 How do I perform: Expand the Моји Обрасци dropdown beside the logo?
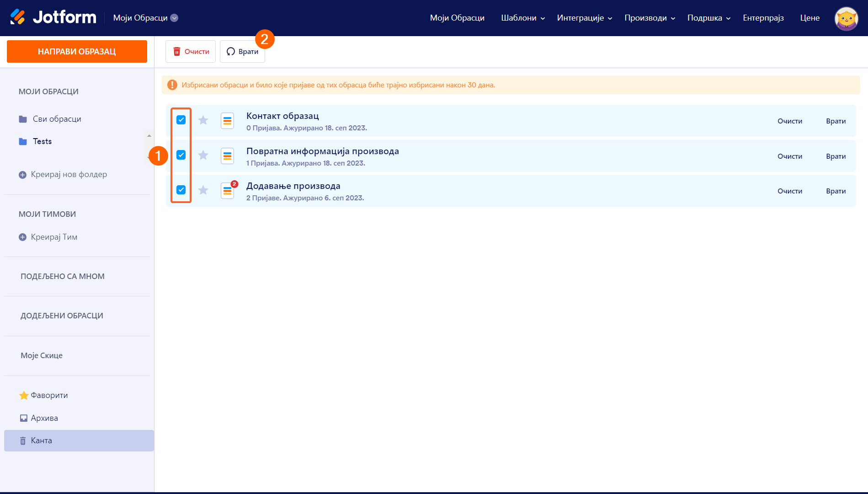click(146, 18)
